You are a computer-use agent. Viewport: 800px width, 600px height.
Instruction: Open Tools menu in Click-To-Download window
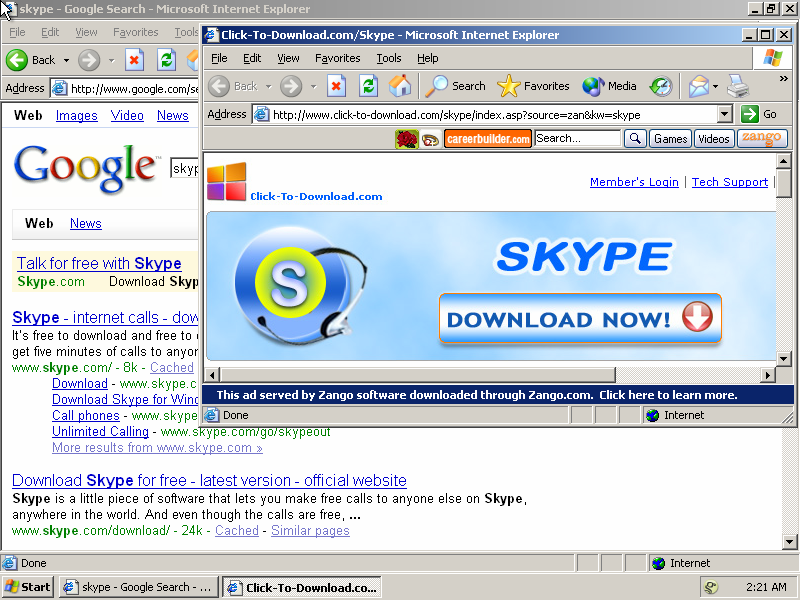coord(389,58)
